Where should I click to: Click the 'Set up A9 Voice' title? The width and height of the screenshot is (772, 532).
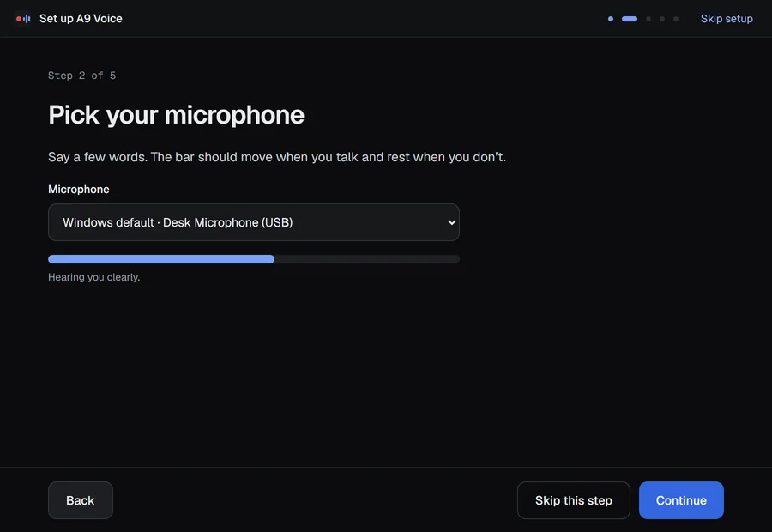[81, 19]
